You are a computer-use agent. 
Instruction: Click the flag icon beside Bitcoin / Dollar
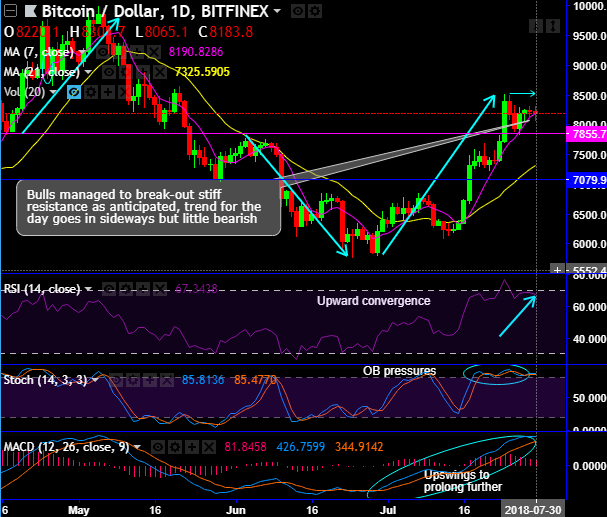31,11
